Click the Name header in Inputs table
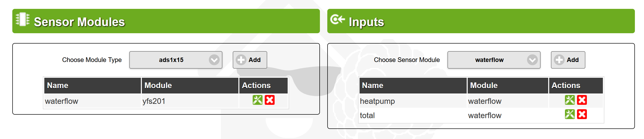This screenshot has width=644, height=139. 373,85
